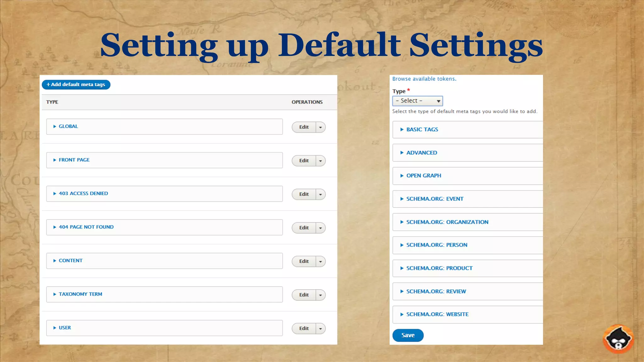Open operations dropdown arrow for TAXONOMY TERM
Image resolution: width=644 pixels, height=362 pixels.
(320, 295)
